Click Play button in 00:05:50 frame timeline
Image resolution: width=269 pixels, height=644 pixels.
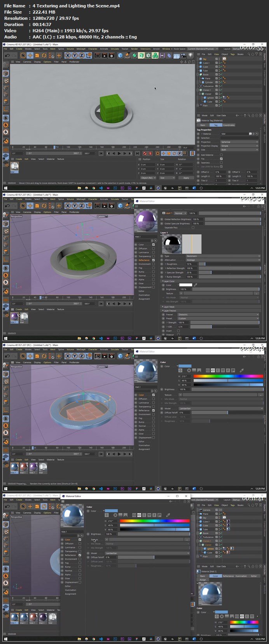[119, 304]
